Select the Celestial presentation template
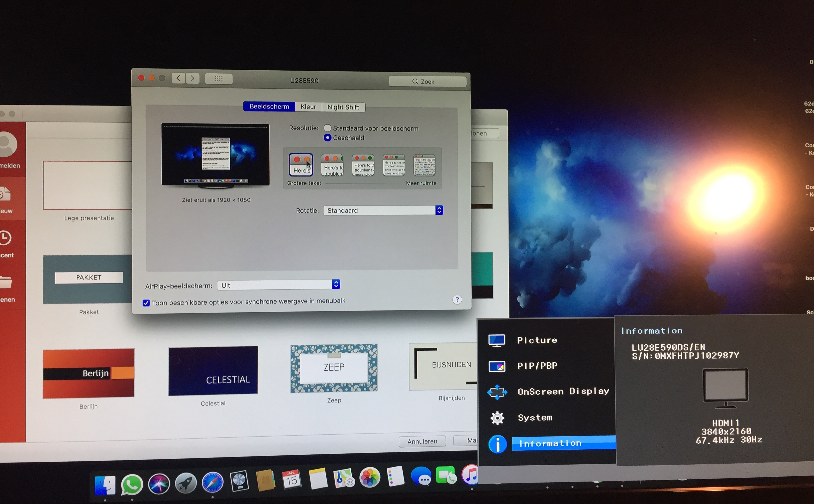 click(213, 371)
